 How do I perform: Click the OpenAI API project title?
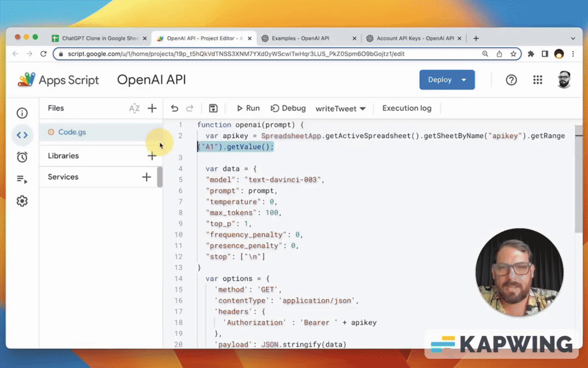(x=152, y=80)
